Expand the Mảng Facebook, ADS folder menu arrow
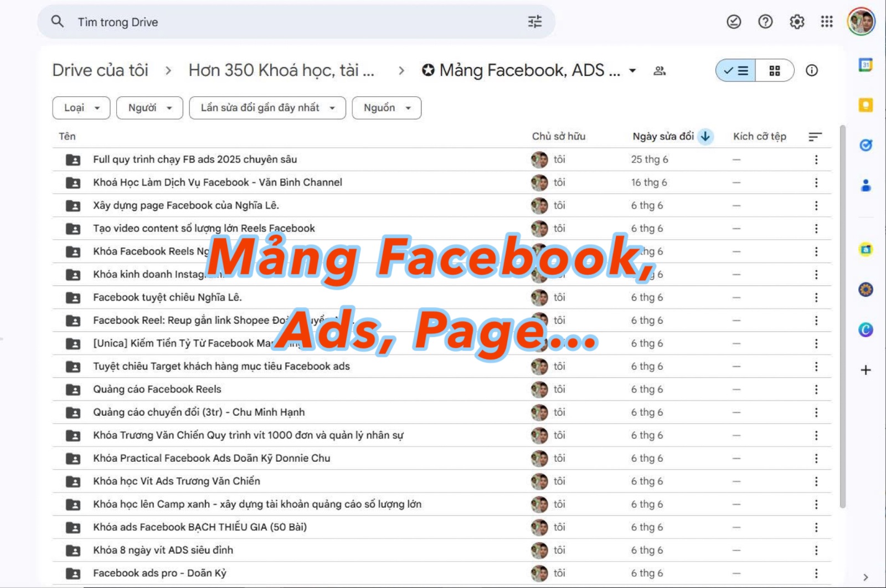This screenshot has height=588, width=886. [x=632, y=71]
